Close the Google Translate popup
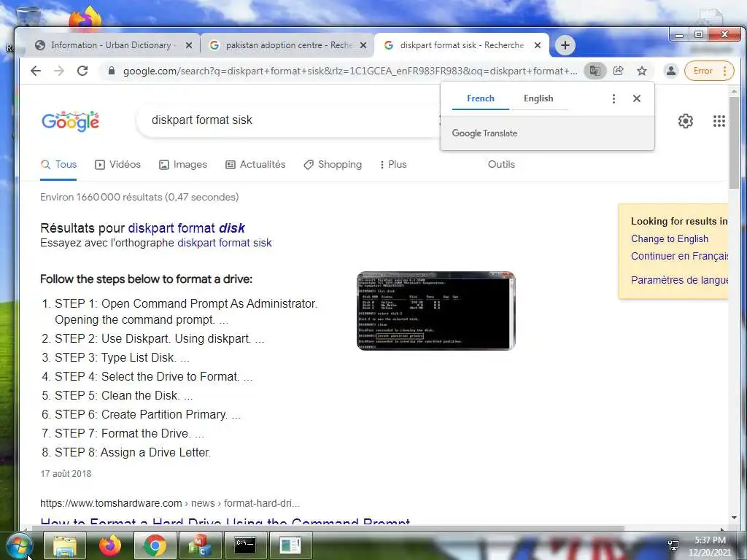This screenshot has height=560, width=747. [x=636, y=98]
